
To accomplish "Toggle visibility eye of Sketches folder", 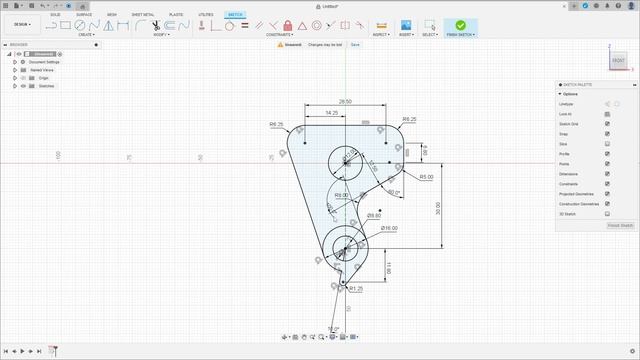I will (x=23, y=86).
